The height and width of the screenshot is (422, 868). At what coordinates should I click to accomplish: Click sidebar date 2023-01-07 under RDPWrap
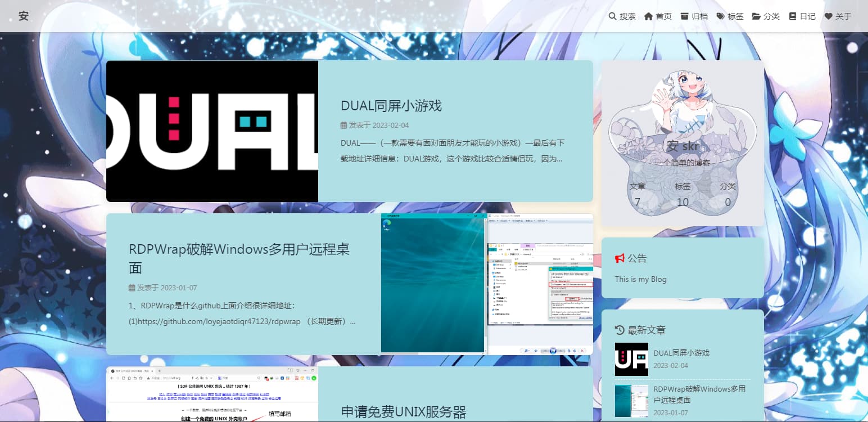point(670,413)
